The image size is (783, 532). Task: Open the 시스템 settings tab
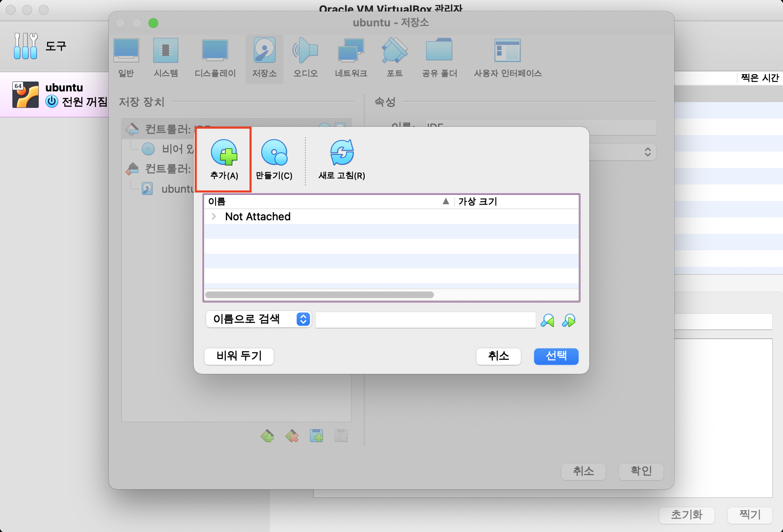point(166,58)
